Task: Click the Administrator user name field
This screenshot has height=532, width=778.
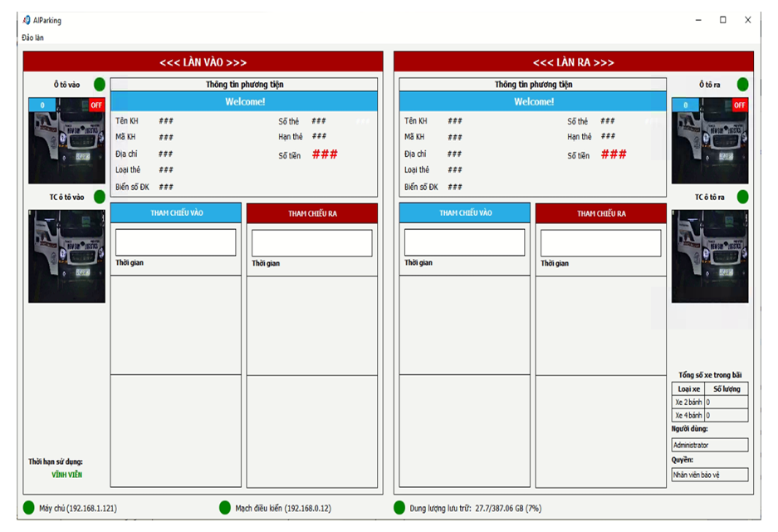Action: tap(710, 445)
